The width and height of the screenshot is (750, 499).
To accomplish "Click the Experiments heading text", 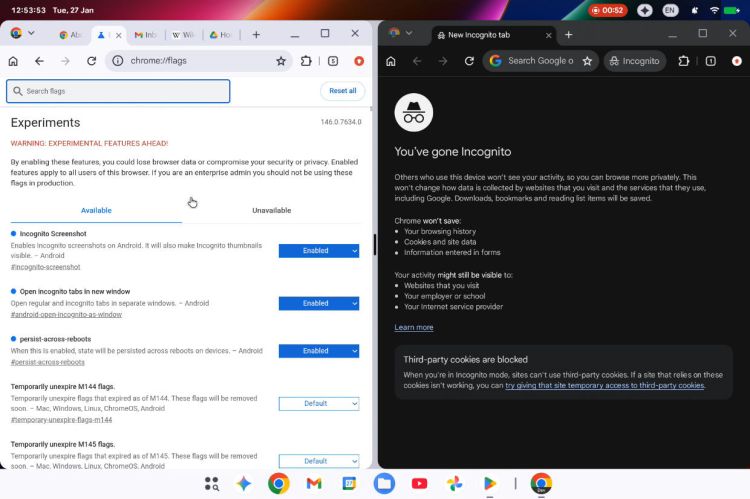I will click(x=45, y=122).
